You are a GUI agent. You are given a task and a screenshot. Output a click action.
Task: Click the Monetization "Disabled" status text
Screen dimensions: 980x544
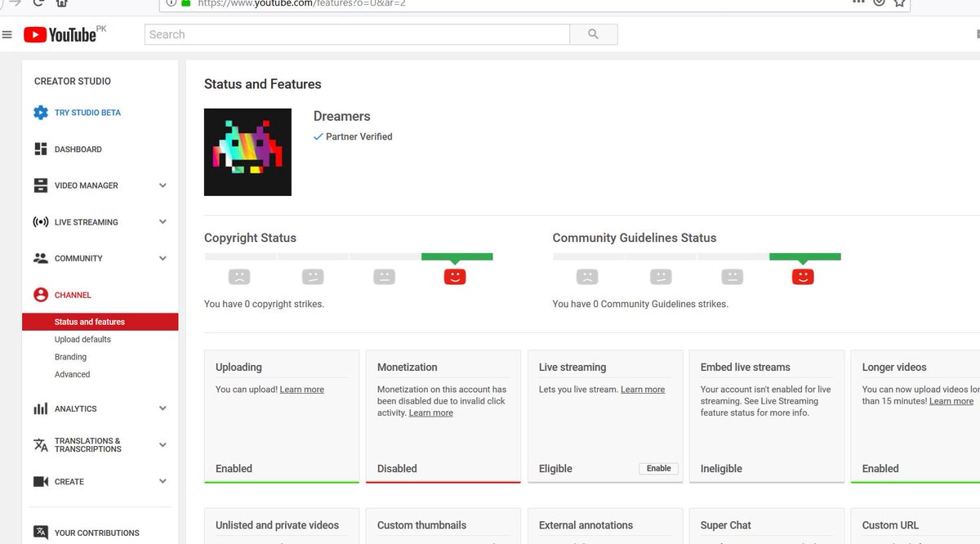click(397, 469)
